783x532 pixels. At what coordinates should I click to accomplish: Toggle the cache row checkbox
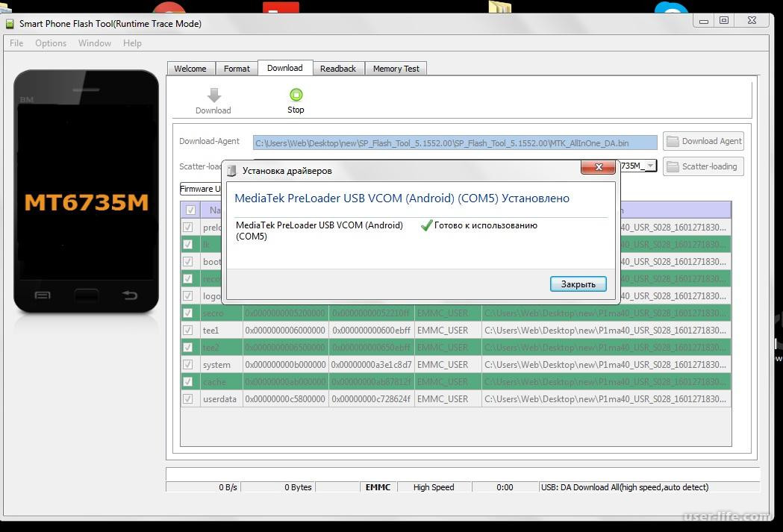coord(188,382)
